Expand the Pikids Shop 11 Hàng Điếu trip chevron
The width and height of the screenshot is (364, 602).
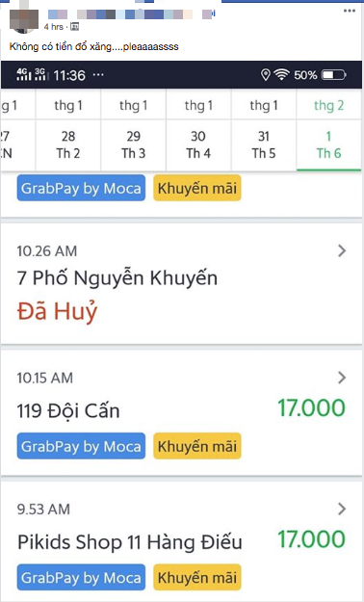coord(342,510)
